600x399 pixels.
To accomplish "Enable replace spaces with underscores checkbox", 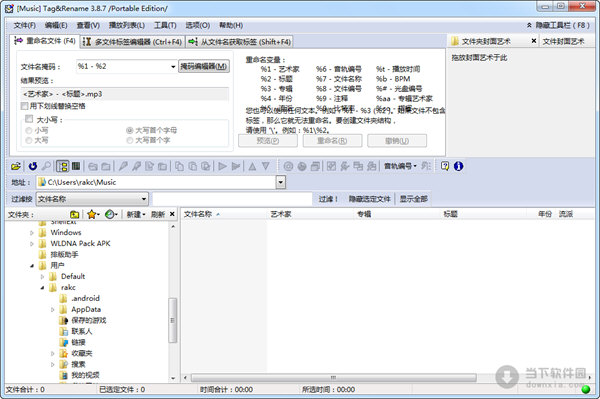I will [25, 106].
